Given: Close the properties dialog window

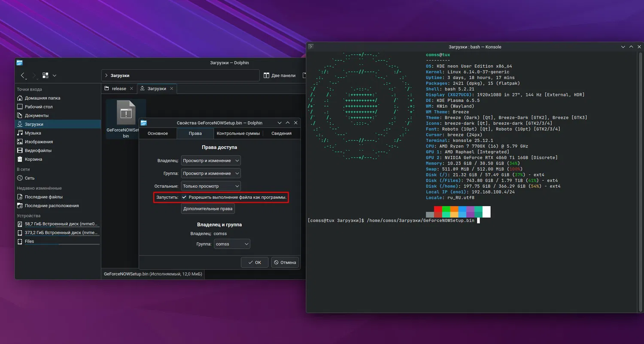Looking at the screenshot, I should [x=295, y=123].
